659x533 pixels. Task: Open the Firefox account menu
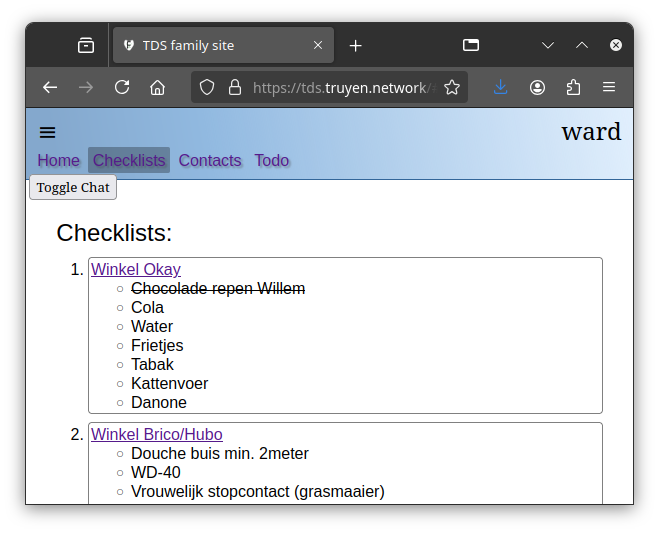coord(537,87)
